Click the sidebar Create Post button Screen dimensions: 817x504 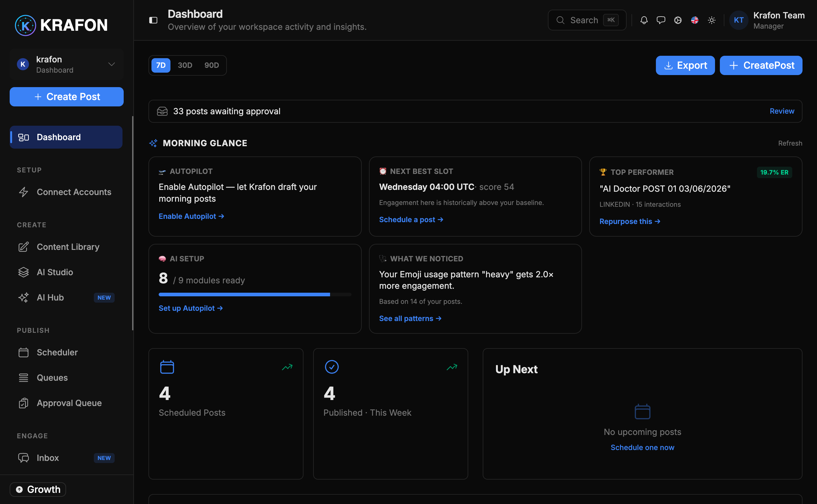tap(67, 97)
